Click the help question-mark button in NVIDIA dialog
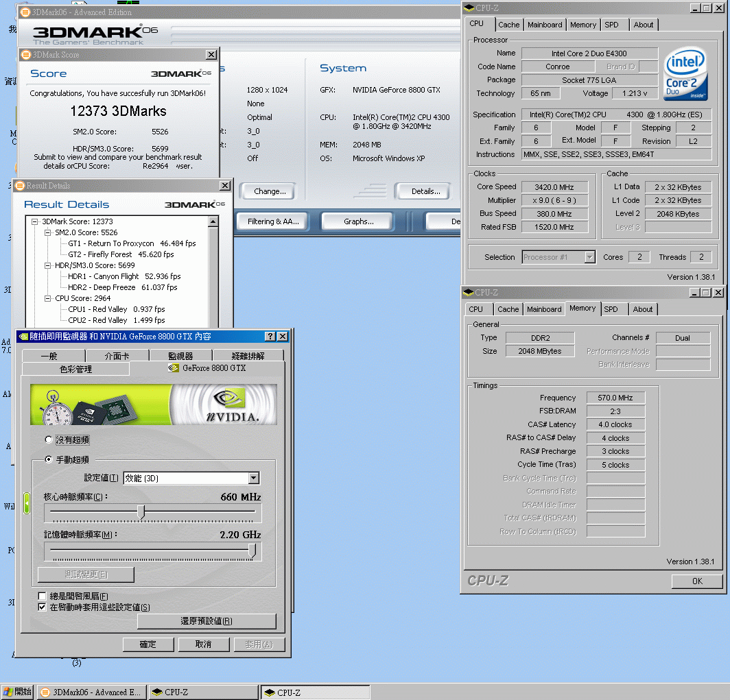The image size is (730, 700). 270,336
